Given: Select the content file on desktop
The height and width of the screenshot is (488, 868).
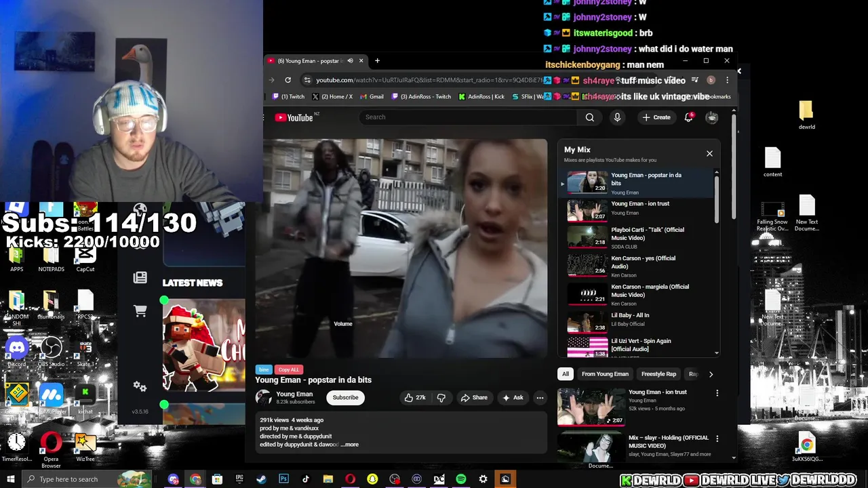Looking at the screenshot, I should click(x=772, y=162).
